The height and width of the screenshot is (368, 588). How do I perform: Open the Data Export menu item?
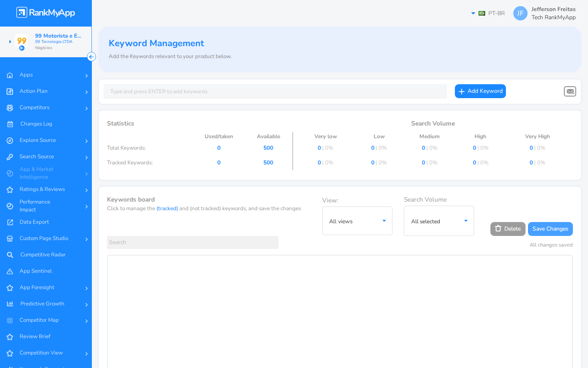[x=34, y=222]
